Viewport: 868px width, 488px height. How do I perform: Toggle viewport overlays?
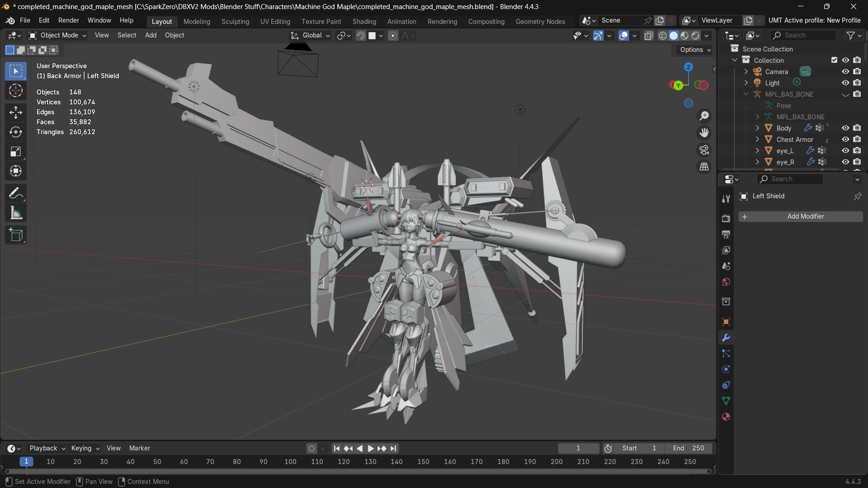[623, 36]
